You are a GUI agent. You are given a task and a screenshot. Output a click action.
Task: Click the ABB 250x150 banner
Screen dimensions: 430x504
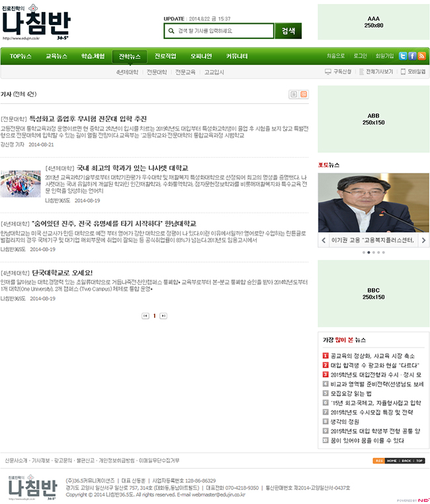tap(374, 119)
